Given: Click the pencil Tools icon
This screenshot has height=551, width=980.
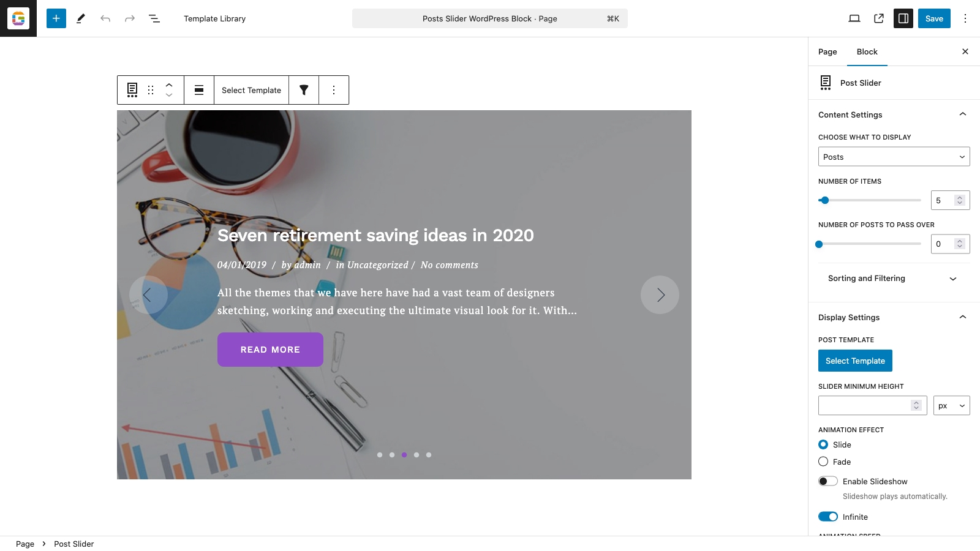Looking at the screenshot, I should [x=81, y=18].
